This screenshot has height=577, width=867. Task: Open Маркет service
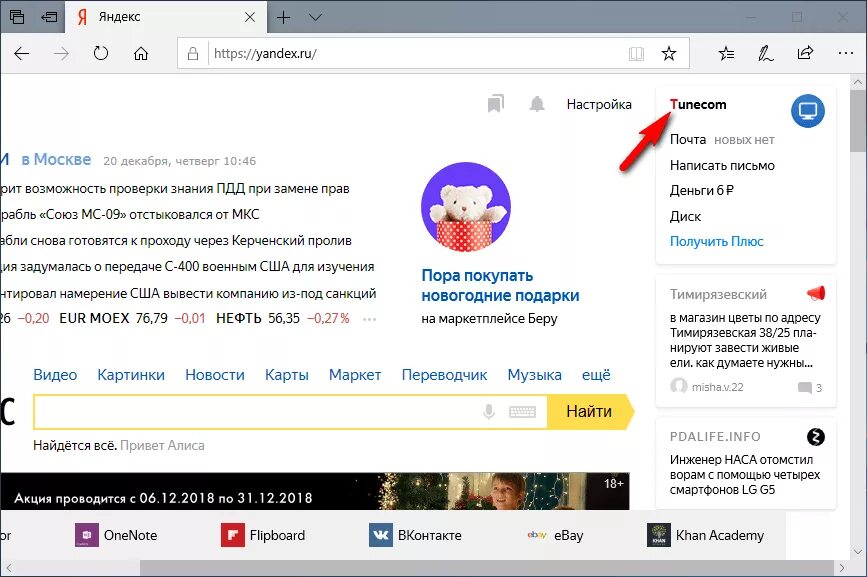point(355,375)
